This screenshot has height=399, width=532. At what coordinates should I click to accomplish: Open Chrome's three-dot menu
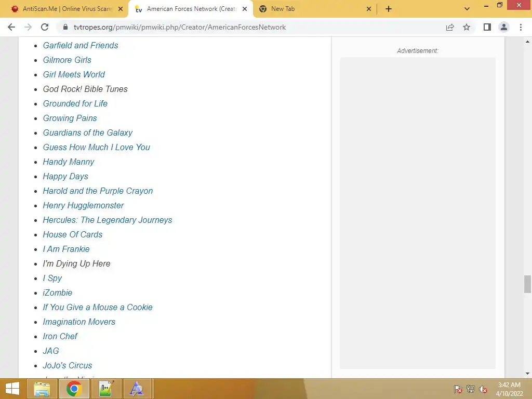coord(521,27)
